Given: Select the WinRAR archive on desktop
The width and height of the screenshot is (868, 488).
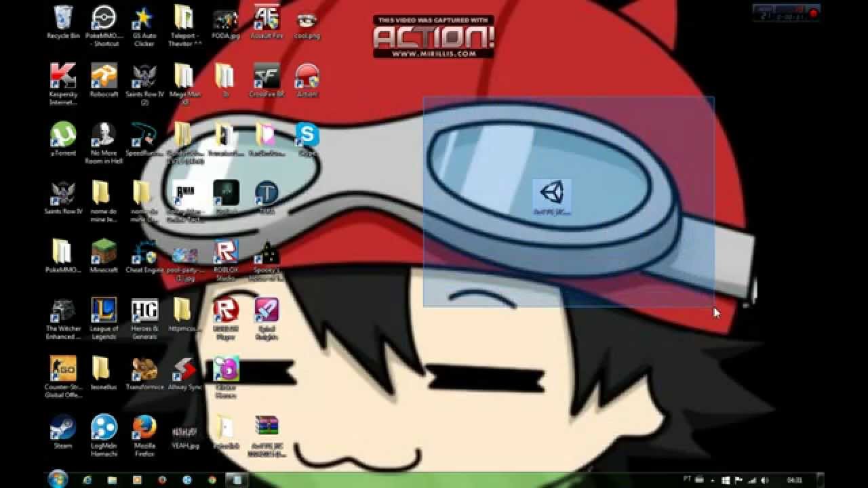Looking at the screenshot, I should [267, 436].
